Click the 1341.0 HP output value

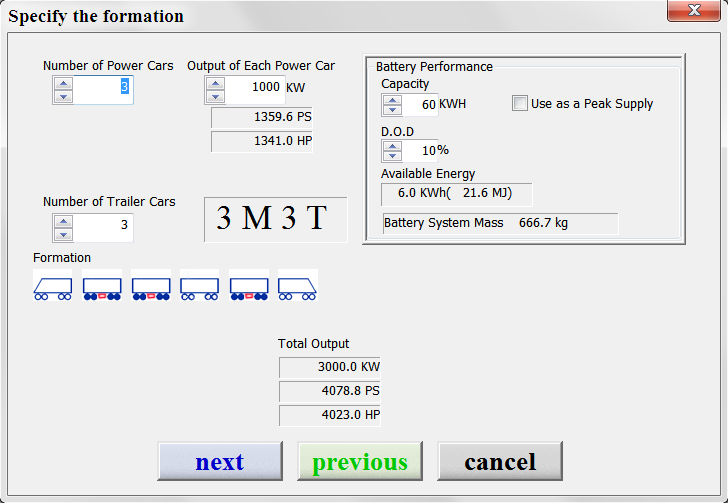pyautogui.click(x=262, y=141)
